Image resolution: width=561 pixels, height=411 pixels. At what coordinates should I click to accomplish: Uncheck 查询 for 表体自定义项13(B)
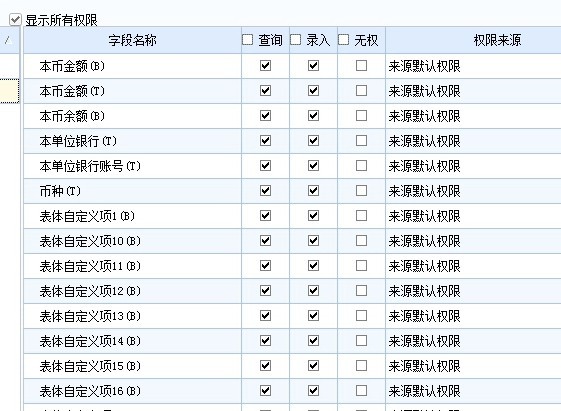tap(265, 316)
